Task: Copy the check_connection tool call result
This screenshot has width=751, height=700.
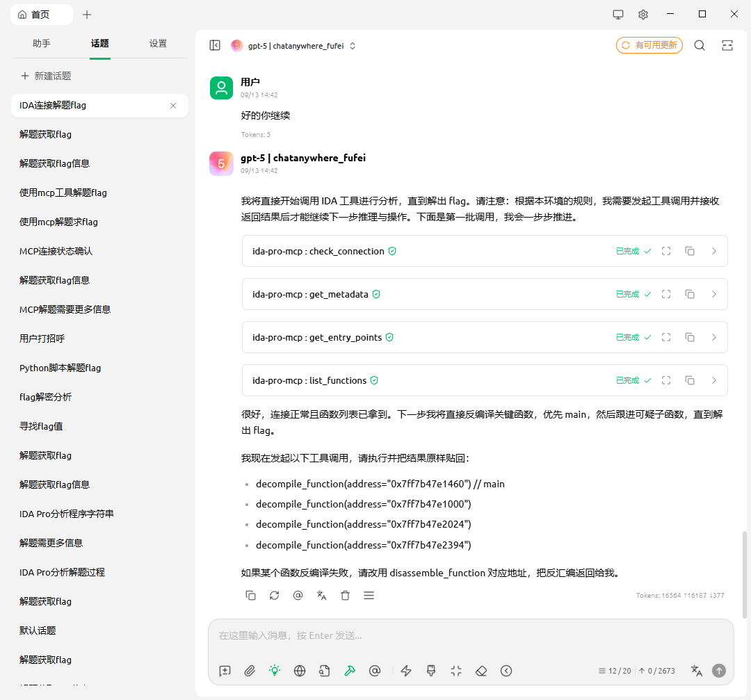Action: (x=690, y=251)
